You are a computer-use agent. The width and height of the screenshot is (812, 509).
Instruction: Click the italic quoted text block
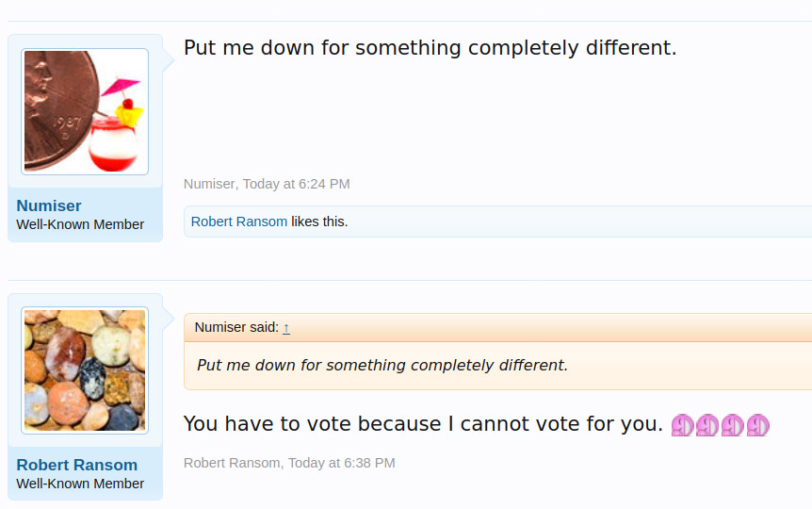click(382, 365)
